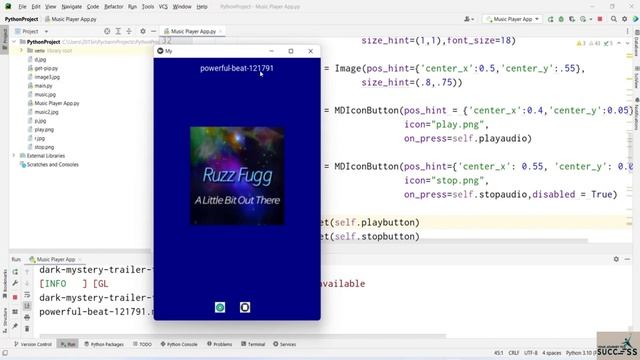The height and width of the screenshot is (360, 640).
Task: Click the layout icon in Run tool window
Action: click(16, 312)
